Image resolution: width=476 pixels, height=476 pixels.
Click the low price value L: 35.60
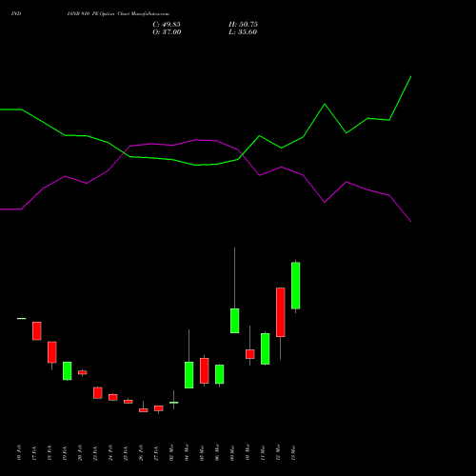243,32
